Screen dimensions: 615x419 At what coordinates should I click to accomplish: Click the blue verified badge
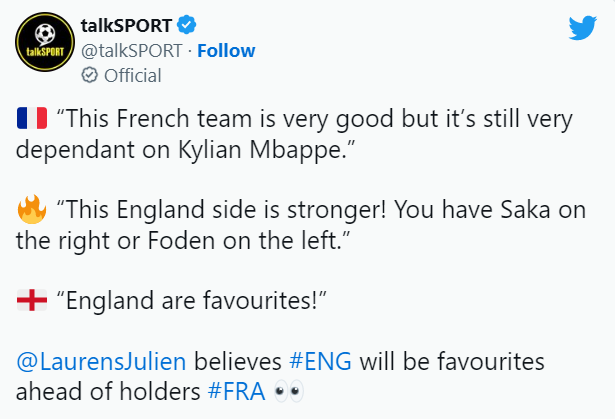(186, 25)
